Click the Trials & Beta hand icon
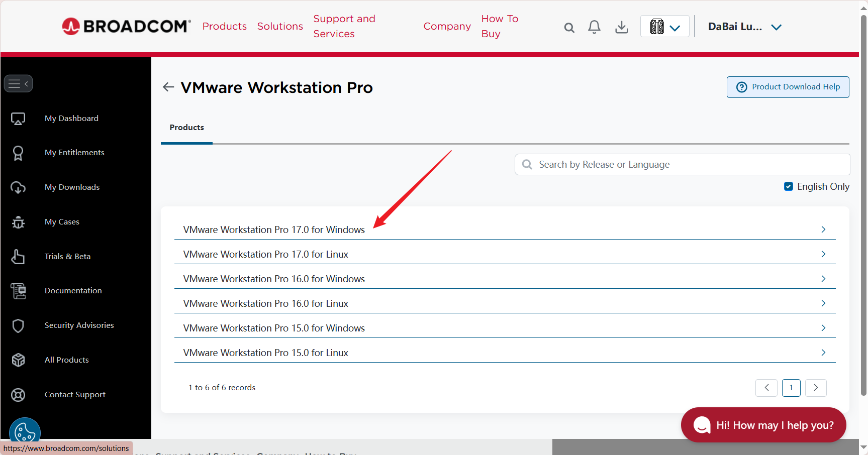Viewport: 868px width, 455px height. tap(18, 257)
